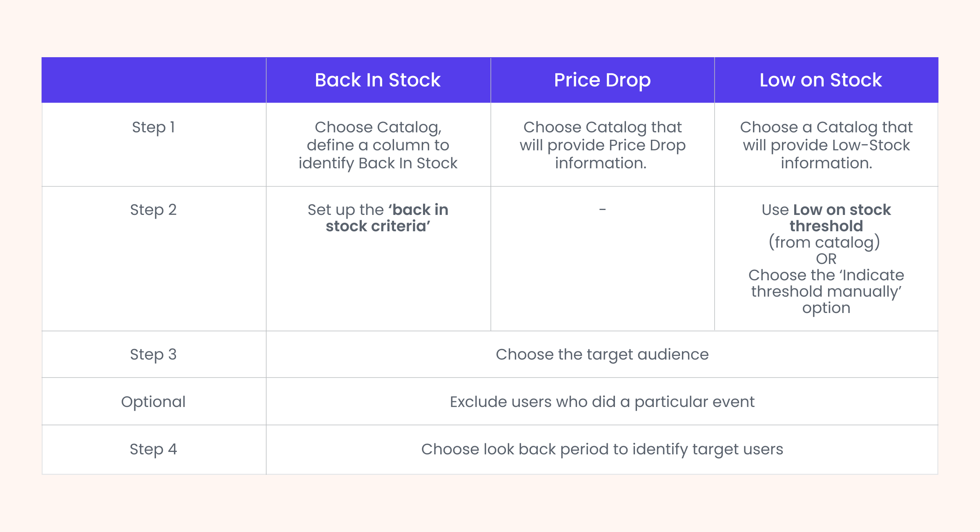Click the Back In Stock column header
This screenshot has height=532, width=980.
pyautogui.click(x=378, y=80)
